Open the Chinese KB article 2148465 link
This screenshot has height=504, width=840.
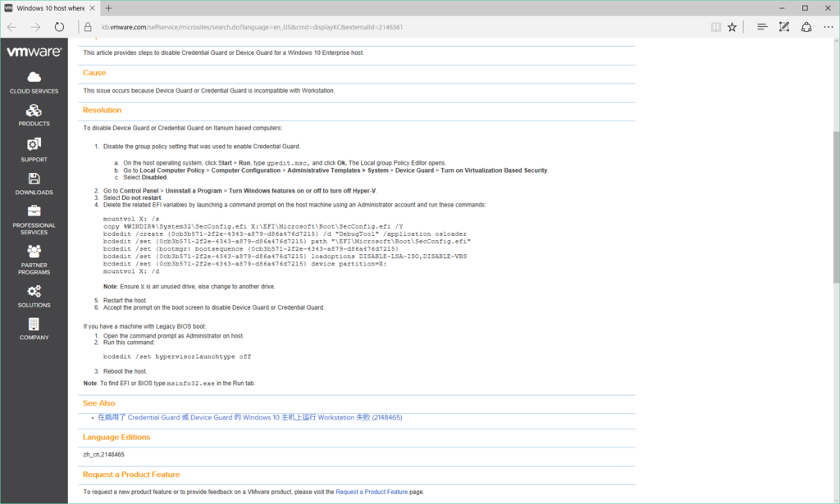[249, 417]
